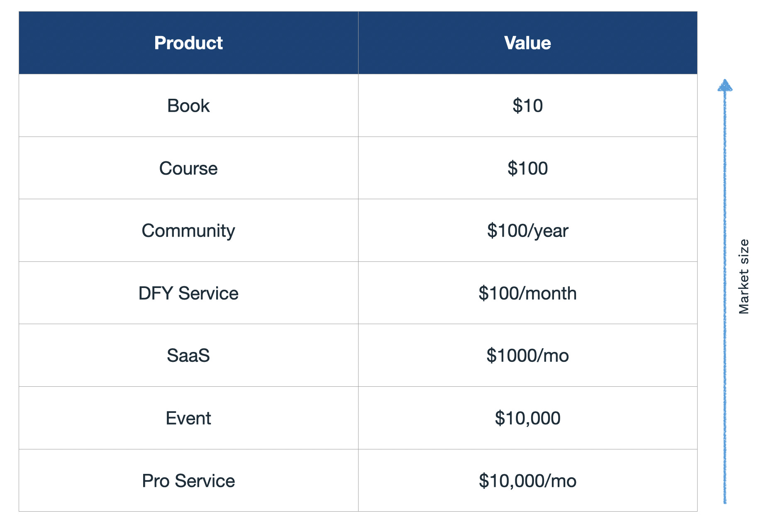Screen dimensions: 776x532
Task: Select the Event cell
Action: (x=188, y=418)
